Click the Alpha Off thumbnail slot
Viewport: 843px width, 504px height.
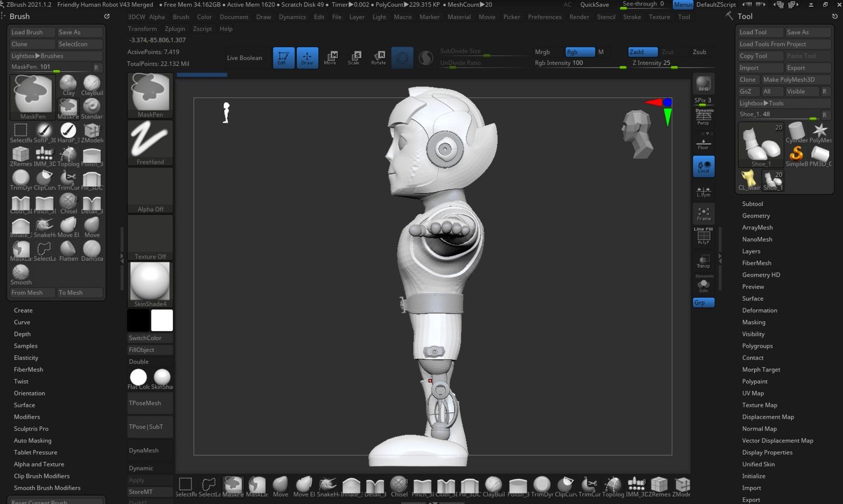[x=150, y=190]
